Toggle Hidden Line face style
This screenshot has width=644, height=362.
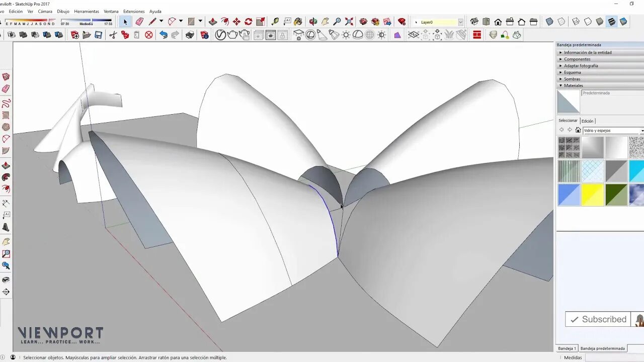[x=588, y=22]
